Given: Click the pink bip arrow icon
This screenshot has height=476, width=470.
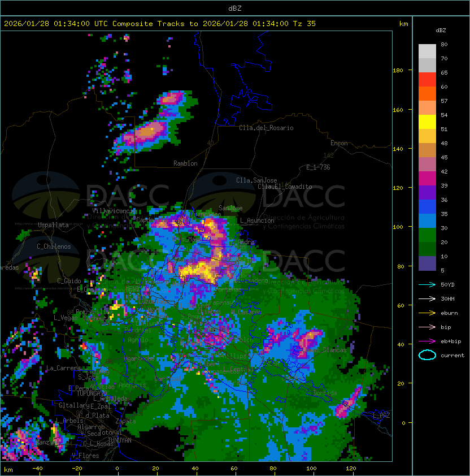Looking at the screenshot, I should [x=427, y=327].
